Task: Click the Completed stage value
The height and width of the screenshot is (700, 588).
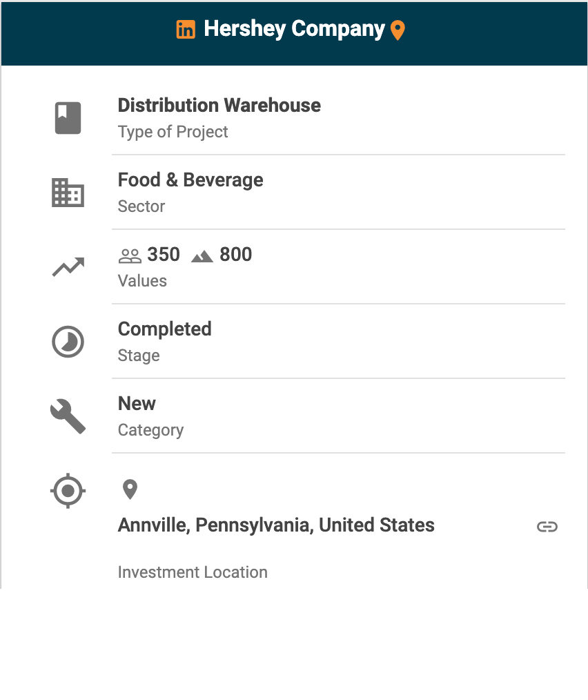Action: click(164, 329)
